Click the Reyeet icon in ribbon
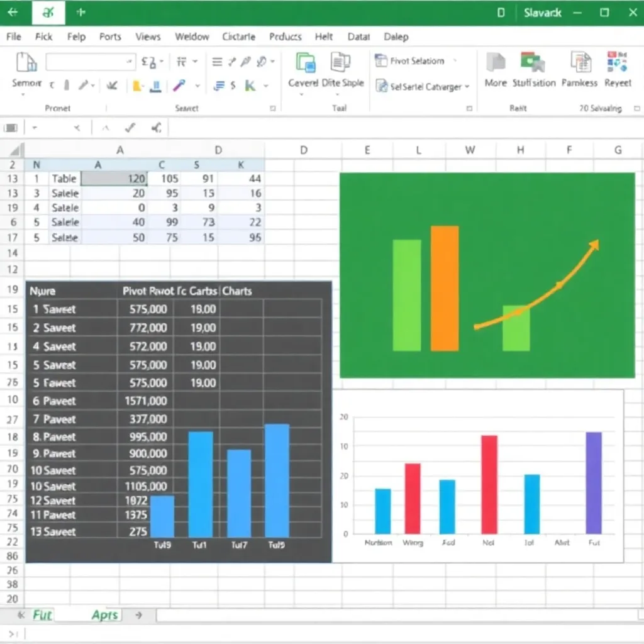 (x=617, y=63)
